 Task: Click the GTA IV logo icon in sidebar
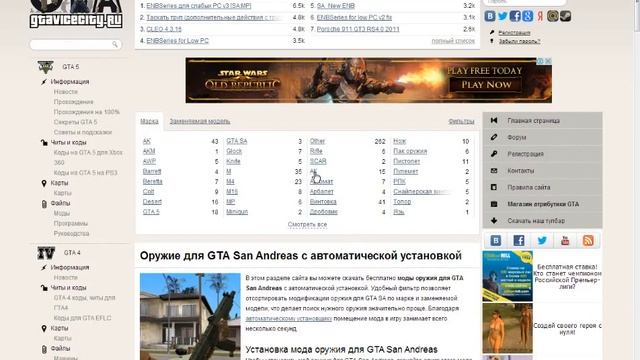tap(46, 253)
